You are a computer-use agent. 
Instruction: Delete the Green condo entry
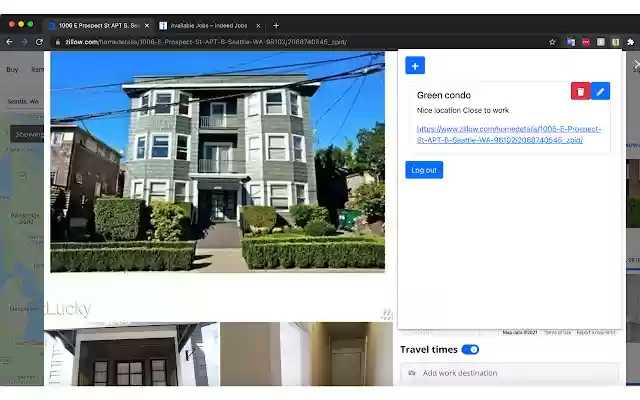coord(580,91)
